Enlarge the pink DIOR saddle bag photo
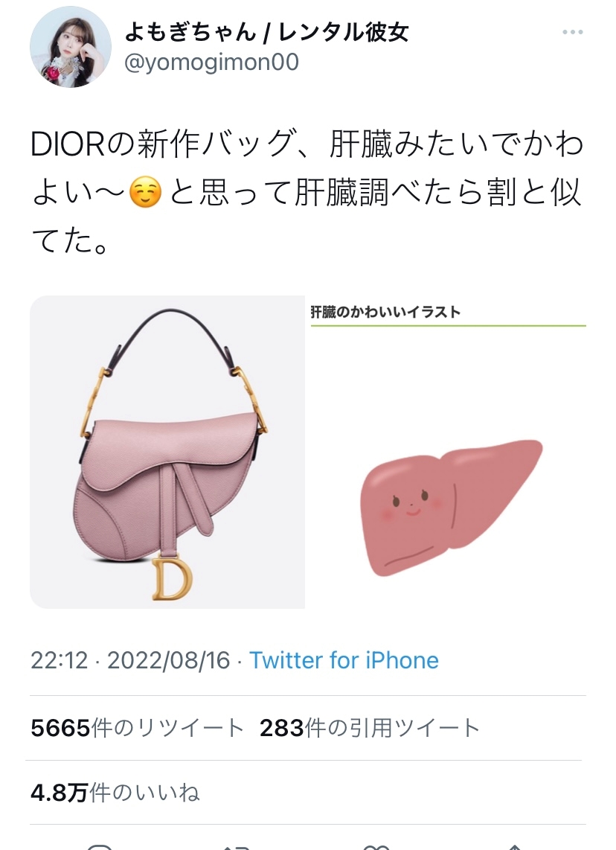 point(167,452)
